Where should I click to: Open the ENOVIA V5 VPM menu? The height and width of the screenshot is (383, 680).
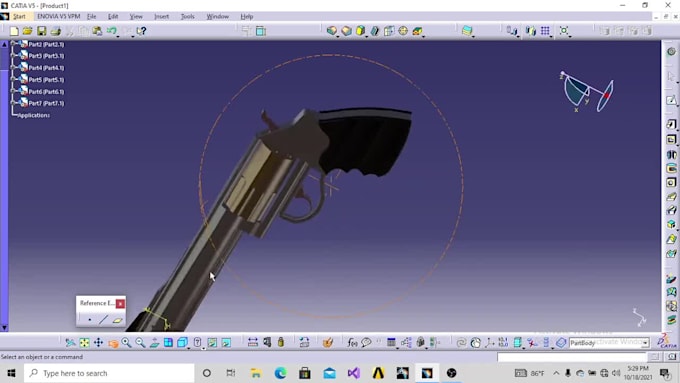pos(59,16)
